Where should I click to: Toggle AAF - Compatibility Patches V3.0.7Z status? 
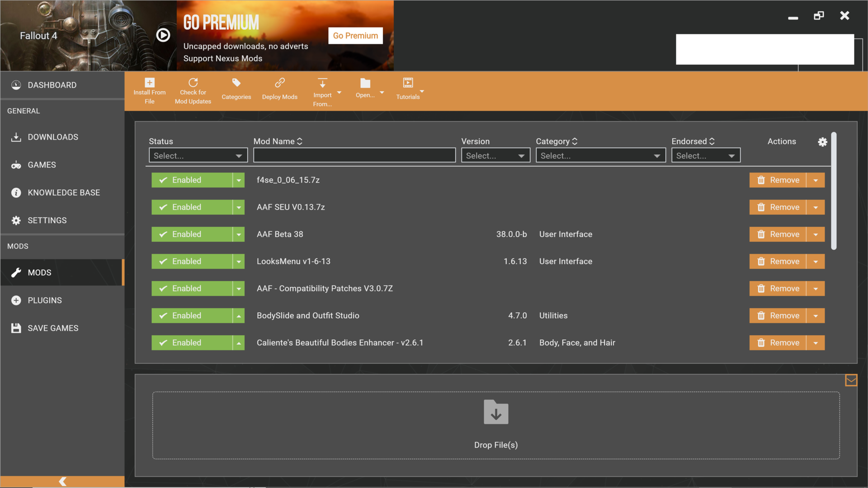(x=192, y=289)
